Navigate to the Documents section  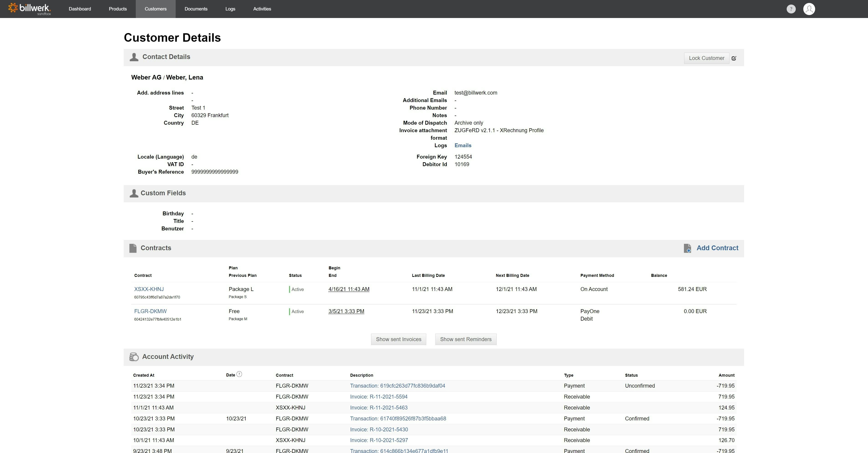click(x=196, y=9)
